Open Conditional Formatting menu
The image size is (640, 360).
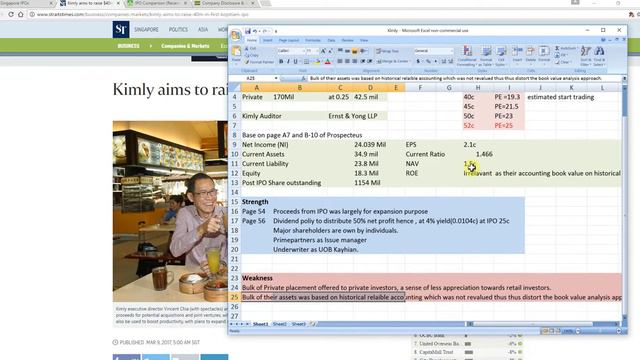point(467,56)
